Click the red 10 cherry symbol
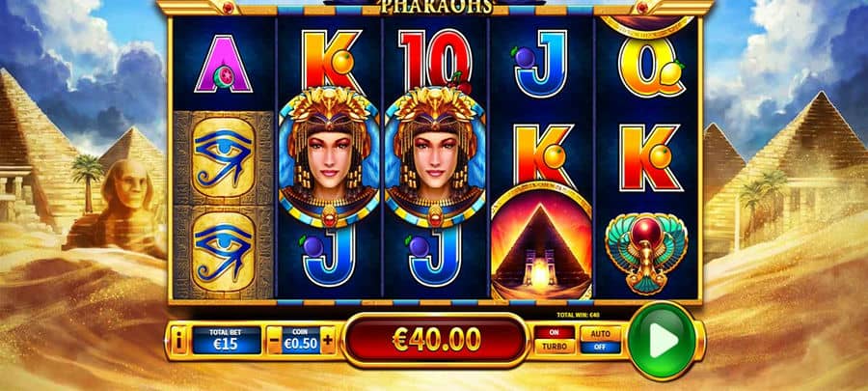The image size is (868, 391). pyautogui.click(x=435, y=60)
